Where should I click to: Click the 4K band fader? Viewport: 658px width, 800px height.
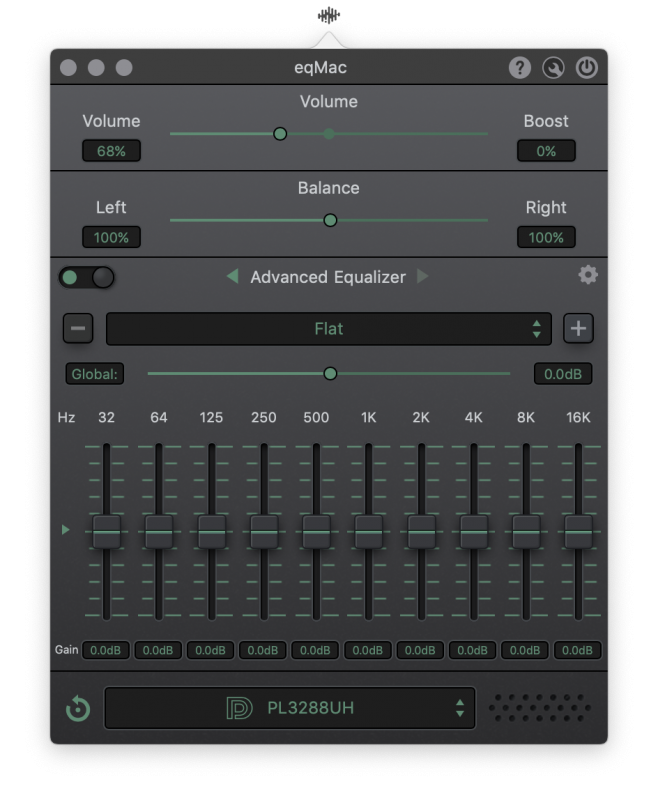pos(473,532)
